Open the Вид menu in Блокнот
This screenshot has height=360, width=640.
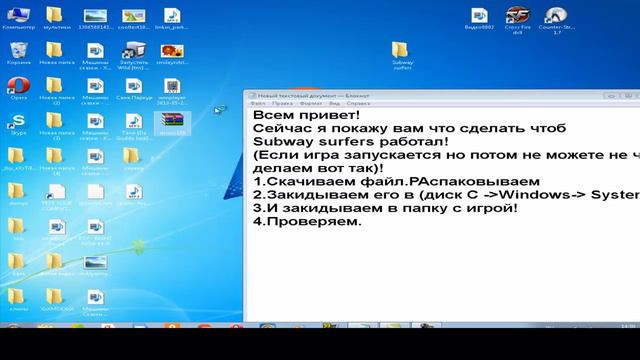click(334, 104)
